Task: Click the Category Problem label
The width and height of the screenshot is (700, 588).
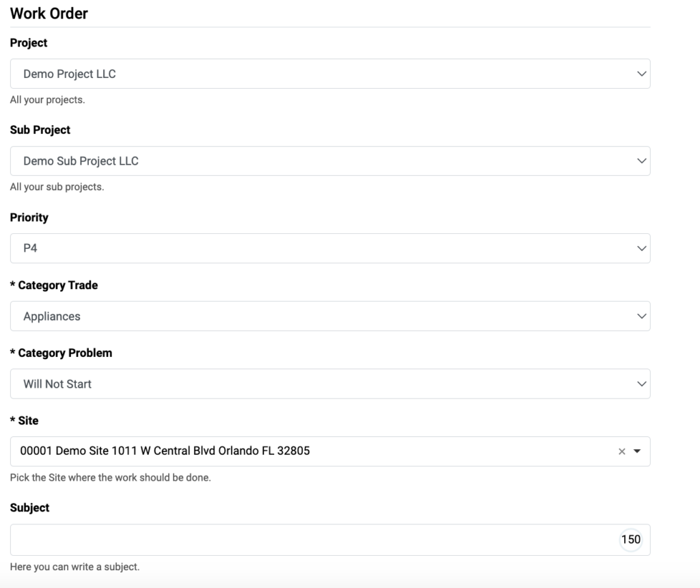Action: pyautogui.click(x=61, y=353)
